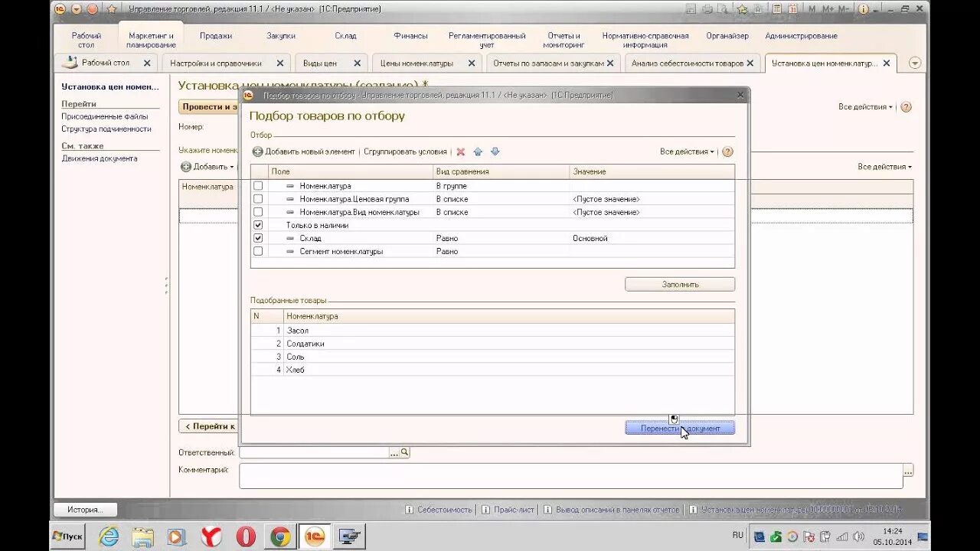Viewport: 980px width, 551px height.
Task: Click the print icon in the title bar
Action: tap(707, 9)
